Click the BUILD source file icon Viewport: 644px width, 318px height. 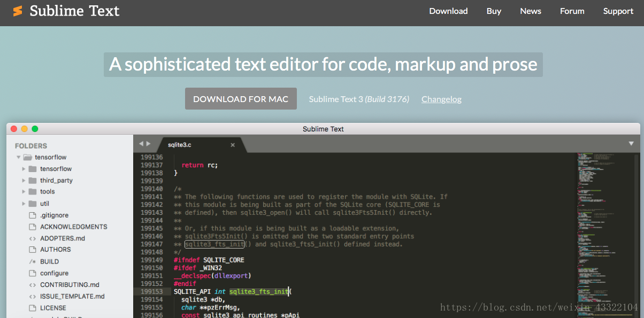pyautogui.click(x=33, y=261)
